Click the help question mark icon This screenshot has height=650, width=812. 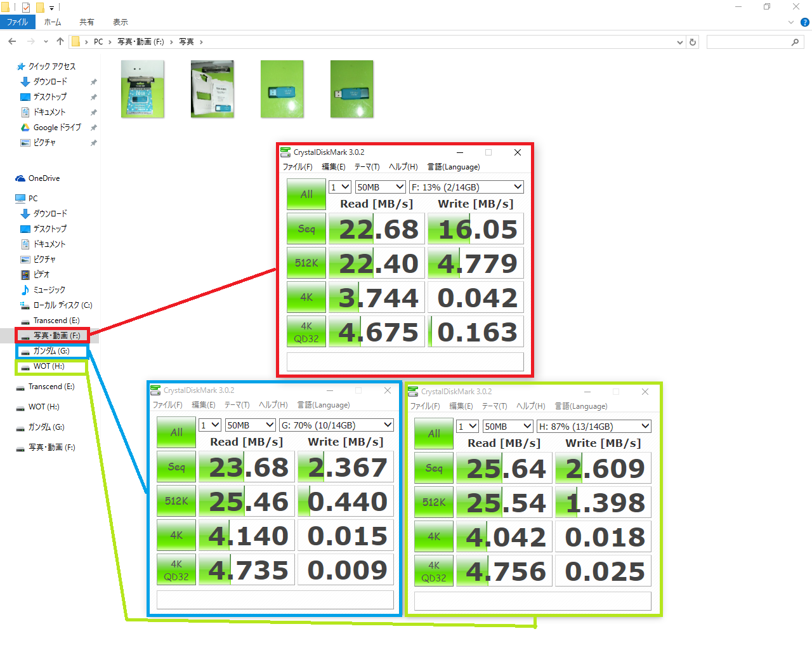[x=804, y=22]
